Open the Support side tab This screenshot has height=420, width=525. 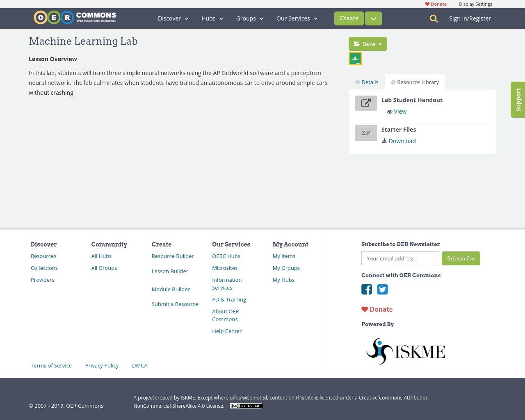518,100
